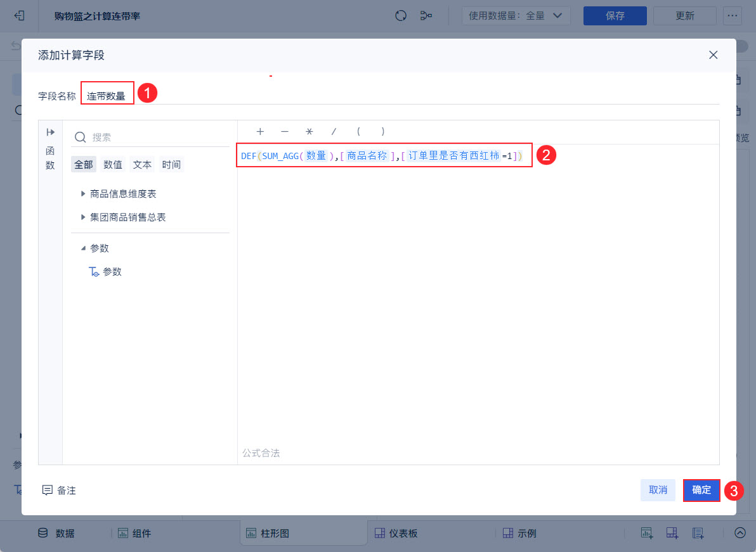Image resolution: width=756 pixels, height=552 pixels.
Task: Click the 数量 field token in formula
Action: [x=316, y=155]
